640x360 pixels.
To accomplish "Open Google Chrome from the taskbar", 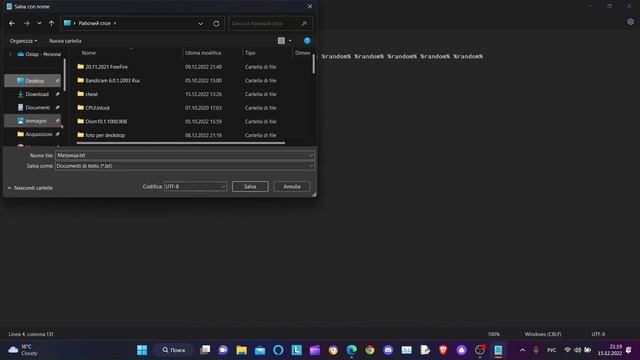I will [x=370, y=350].
